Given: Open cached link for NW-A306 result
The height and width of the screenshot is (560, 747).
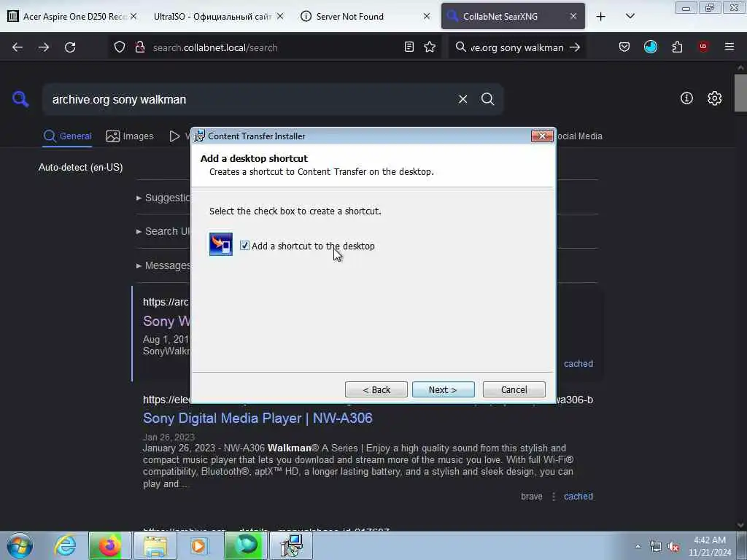Looking at the screenshot, I should (x=578, y=496).
